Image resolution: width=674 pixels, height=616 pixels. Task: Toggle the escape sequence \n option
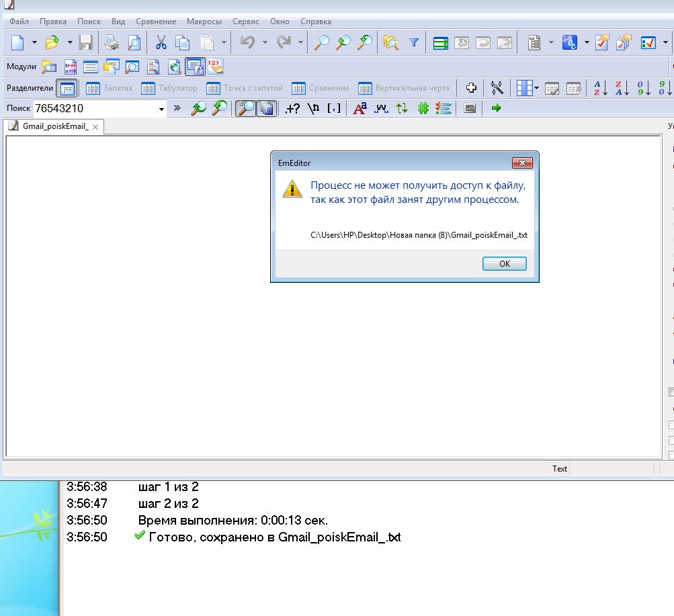click(313, 108)
